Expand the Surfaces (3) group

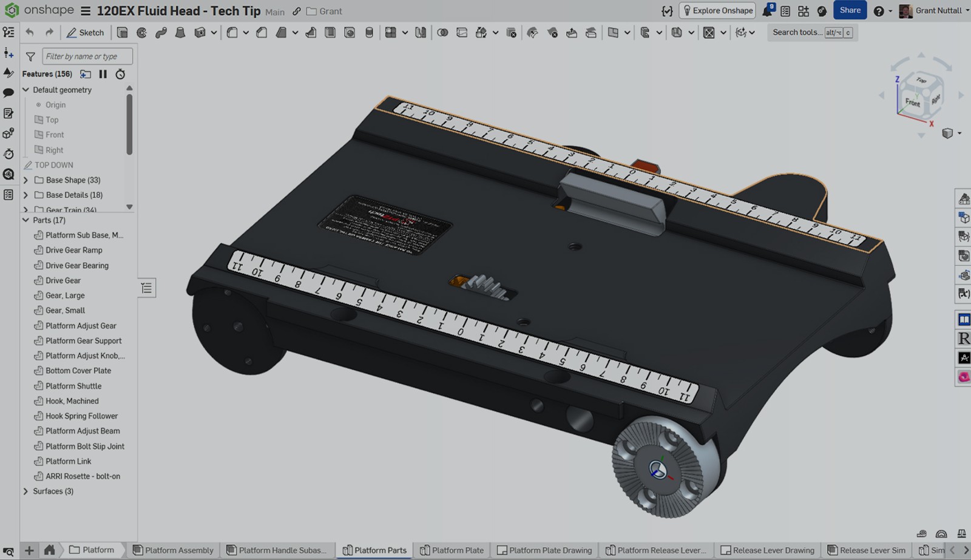coord(25,491)
